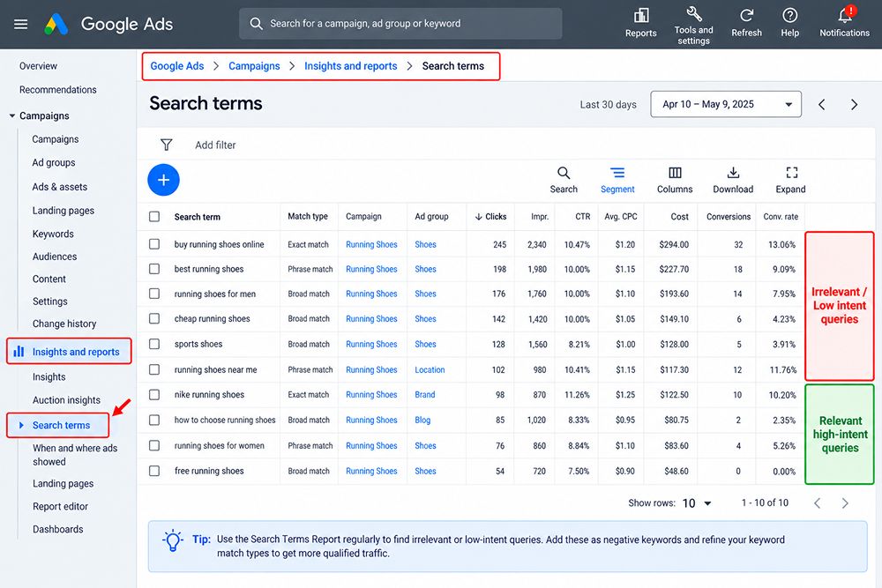Sort by the Match type column header
Screen dimensions: 882x588
pyautogui.click(x=308, y=217)
